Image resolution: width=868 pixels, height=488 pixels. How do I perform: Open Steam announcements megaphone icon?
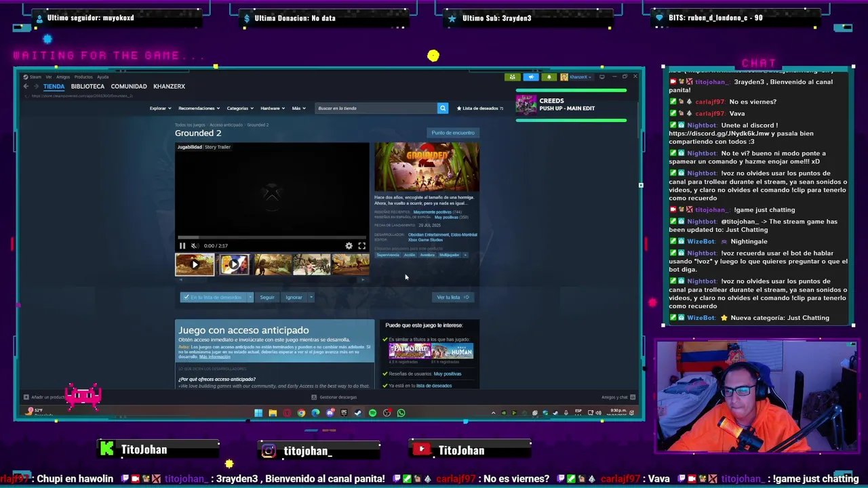pyautogui.click(x=531, y=77)
